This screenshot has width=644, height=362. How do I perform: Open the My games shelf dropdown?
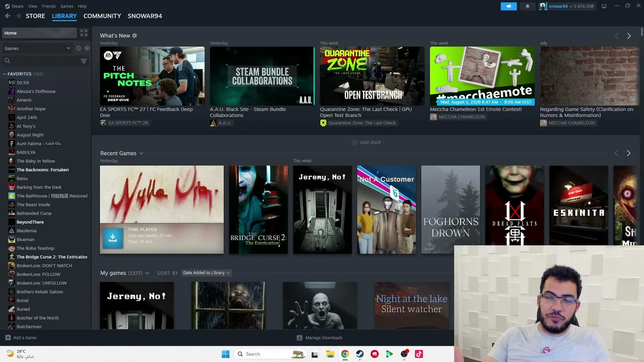tap(147, 273)
